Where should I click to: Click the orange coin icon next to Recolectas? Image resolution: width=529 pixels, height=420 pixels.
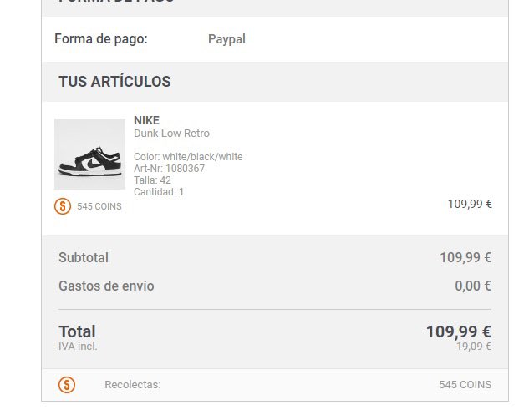(67, 385)
